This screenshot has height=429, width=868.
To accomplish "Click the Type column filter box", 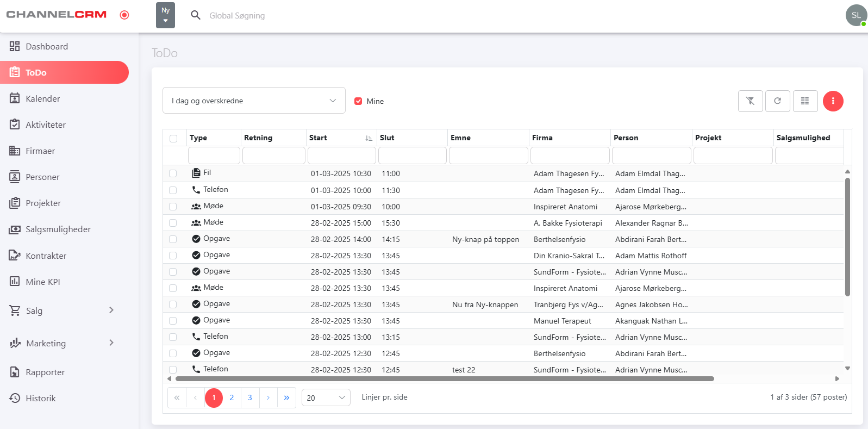I will coord(214,156).
